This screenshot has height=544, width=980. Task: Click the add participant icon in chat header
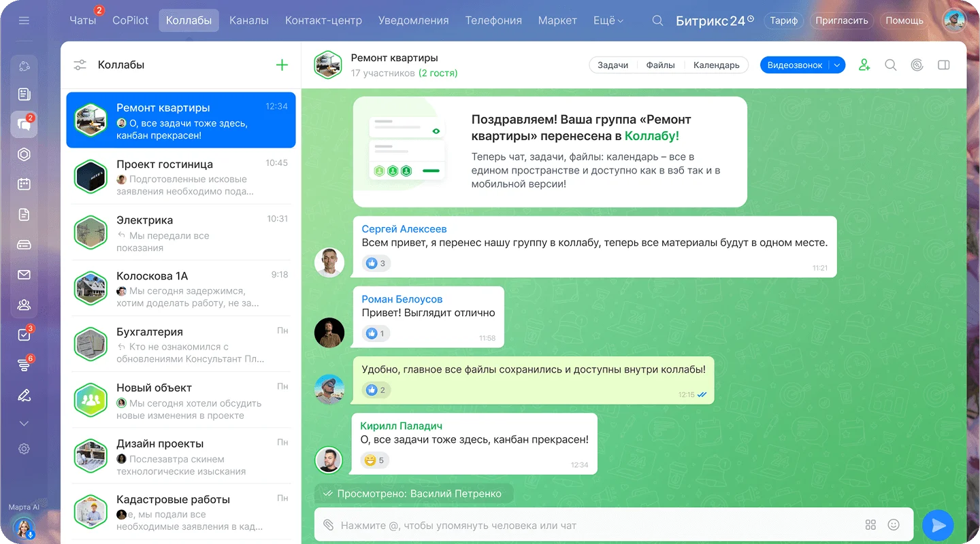[x=864, y=65]
